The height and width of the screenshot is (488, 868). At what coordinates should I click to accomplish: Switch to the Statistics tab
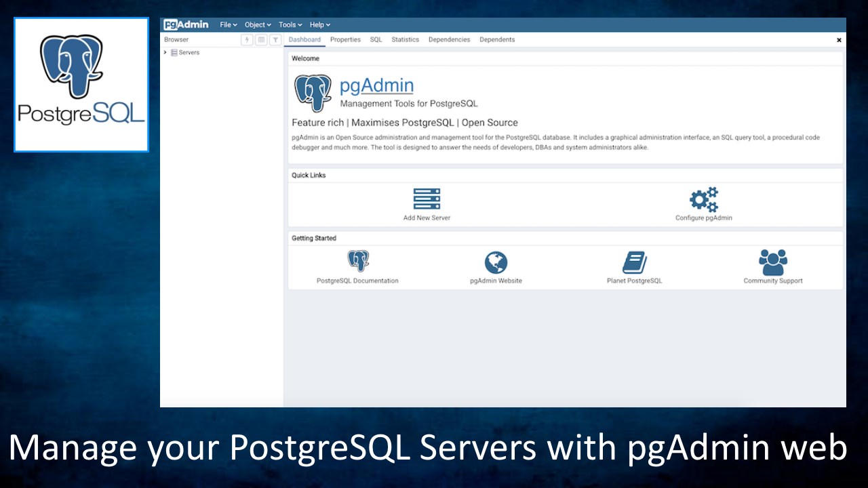point(406,40)
